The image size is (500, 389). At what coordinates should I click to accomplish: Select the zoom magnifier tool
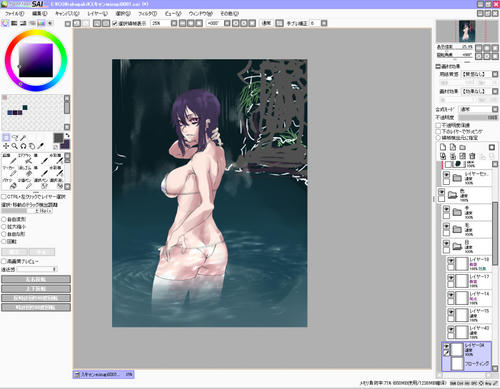click(x=15, y=146)
